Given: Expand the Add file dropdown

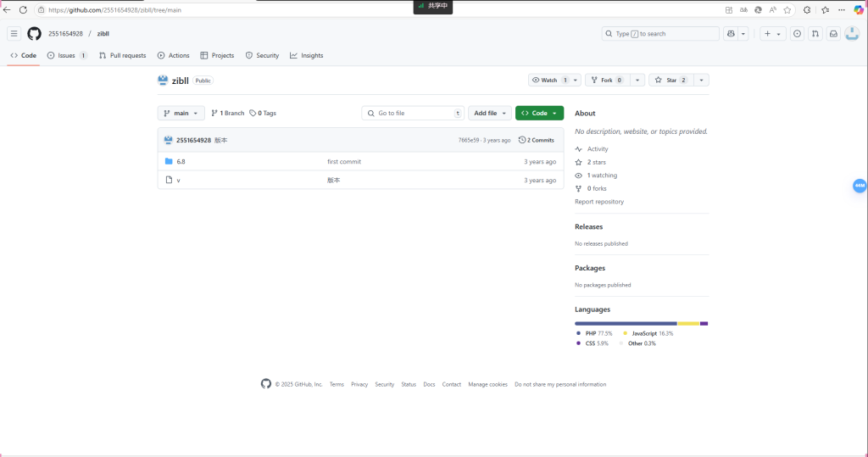Looking at the screenshot, I should coord(490,113).
